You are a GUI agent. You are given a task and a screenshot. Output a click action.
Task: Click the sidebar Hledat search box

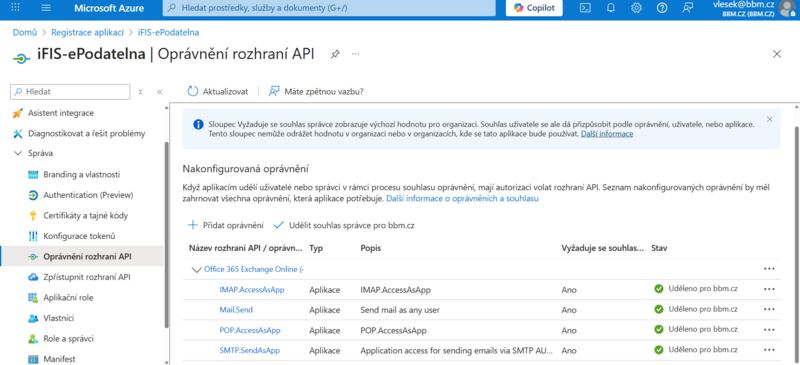(70, 92)
